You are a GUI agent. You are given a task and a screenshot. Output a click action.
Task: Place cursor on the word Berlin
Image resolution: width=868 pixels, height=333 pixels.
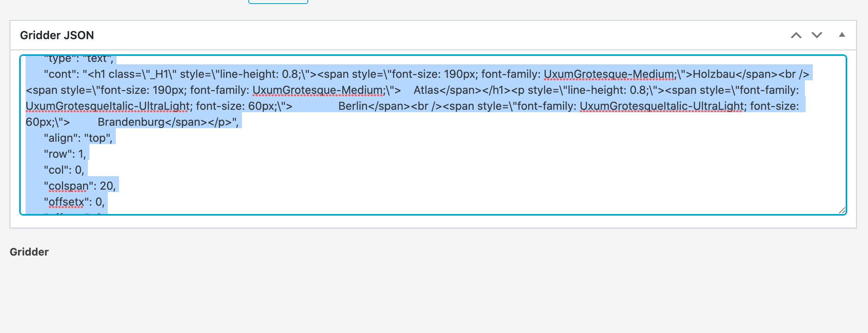[x=353, y=106]
